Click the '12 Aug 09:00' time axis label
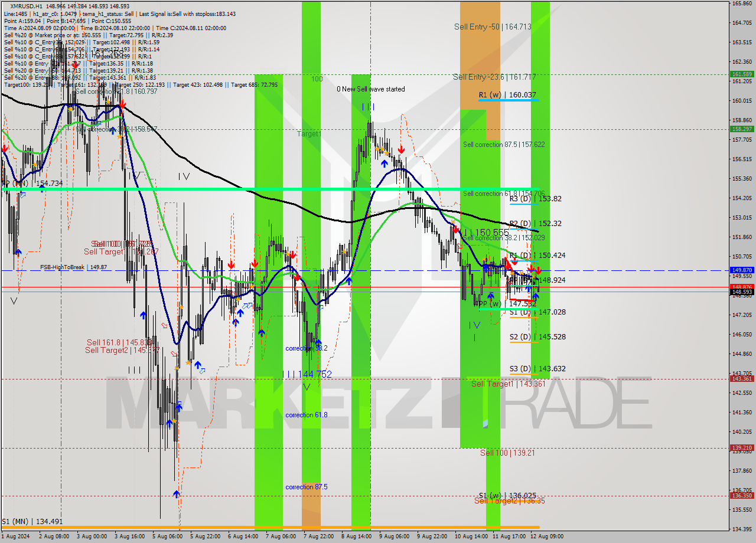This screenshot has height=543, width=756. pos(547,537)
